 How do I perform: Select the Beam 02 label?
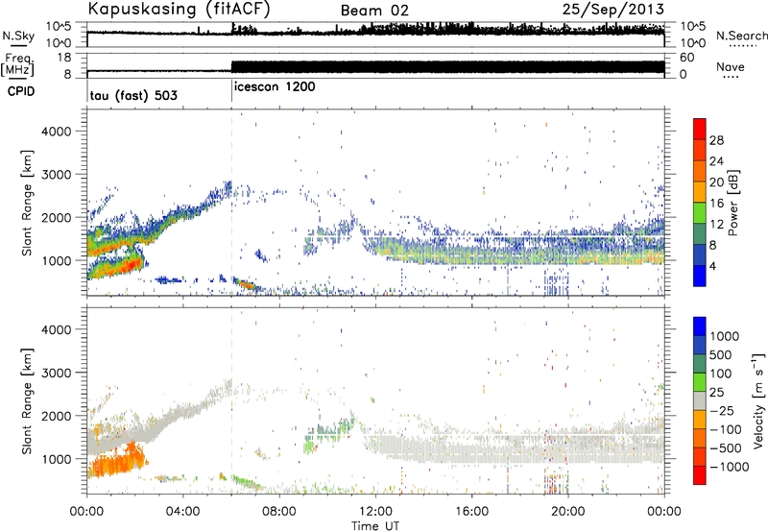pos(374,11)
